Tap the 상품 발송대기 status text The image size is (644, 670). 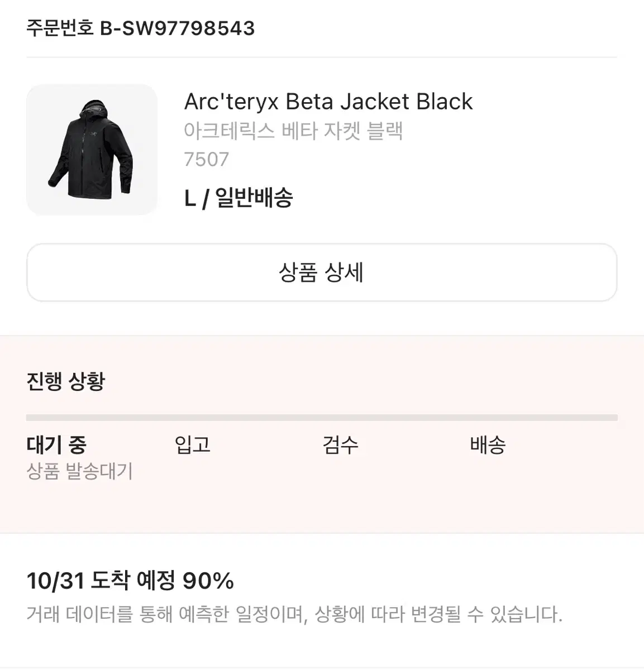pyautogui.click(x=79, y=471)
